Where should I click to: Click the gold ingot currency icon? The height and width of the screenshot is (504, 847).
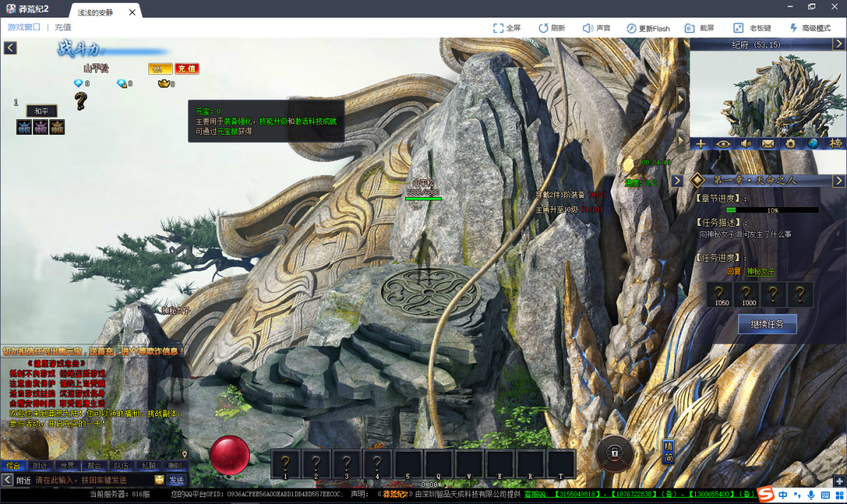164,83
